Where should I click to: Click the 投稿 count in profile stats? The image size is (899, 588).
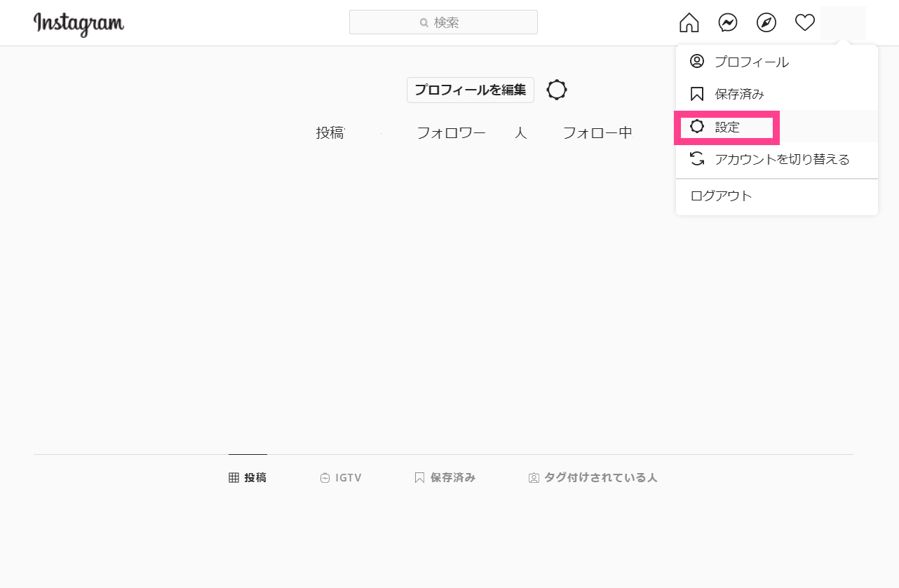pyautogui.click(x=330, y=132)
